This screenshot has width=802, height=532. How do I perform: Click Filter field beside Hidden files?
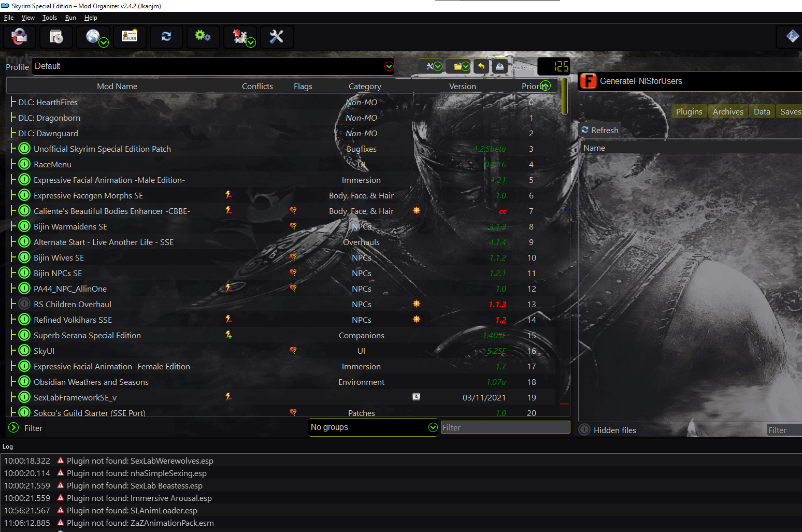click(x=784, y=430)
